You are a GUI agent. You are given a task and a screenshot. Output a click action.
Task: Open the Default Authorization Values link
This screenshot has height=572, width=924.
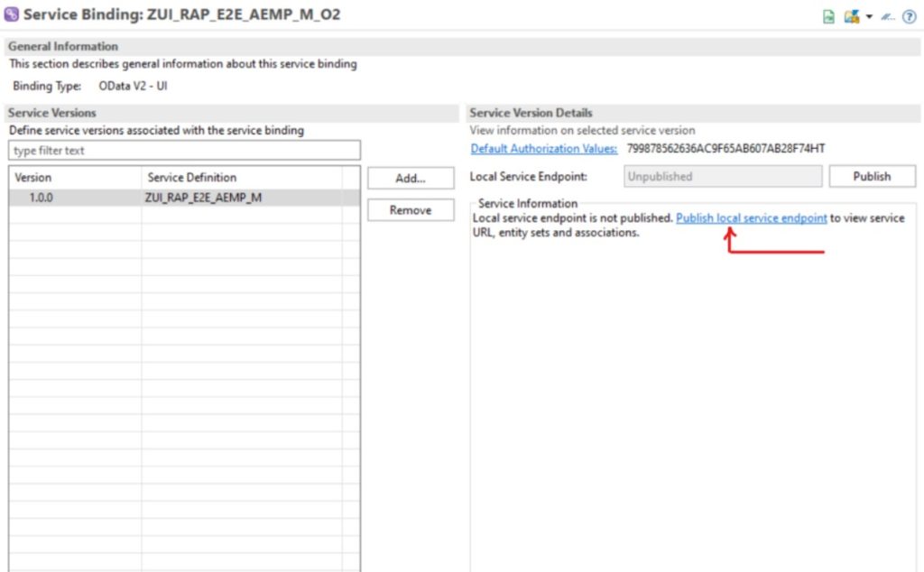(x=543, y=149)
